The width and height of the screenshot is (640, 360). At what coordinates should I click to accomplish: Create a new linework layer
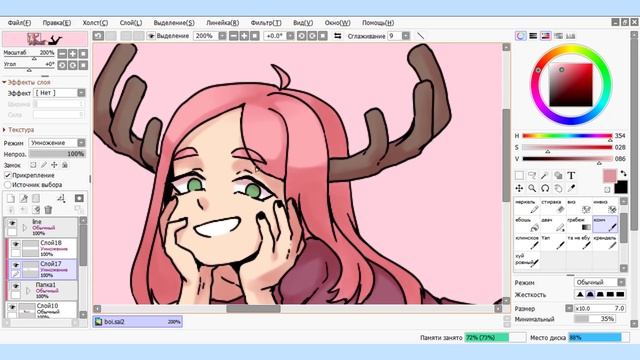[x=24, y=198]
